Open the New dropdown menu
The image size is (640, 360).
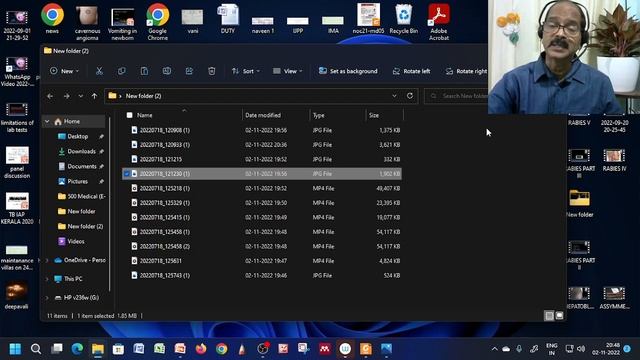coord(64,71)
